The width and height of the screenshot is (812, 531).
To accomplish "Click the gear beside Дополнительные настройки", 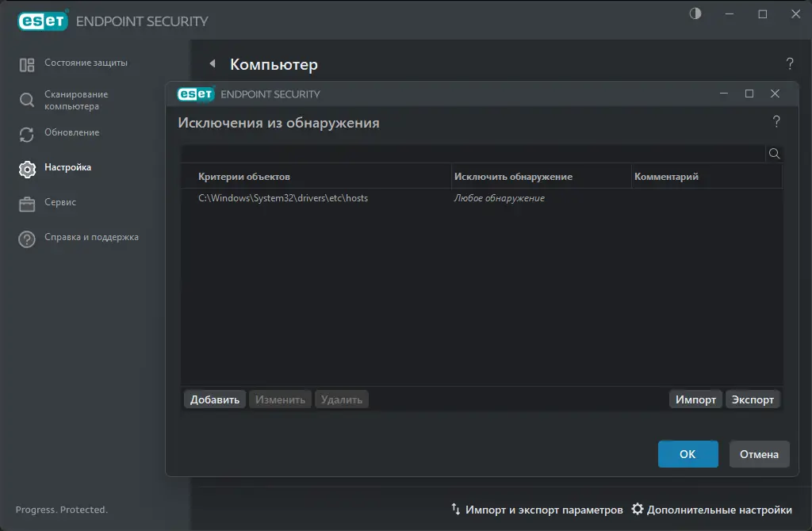I will [637, 510].
